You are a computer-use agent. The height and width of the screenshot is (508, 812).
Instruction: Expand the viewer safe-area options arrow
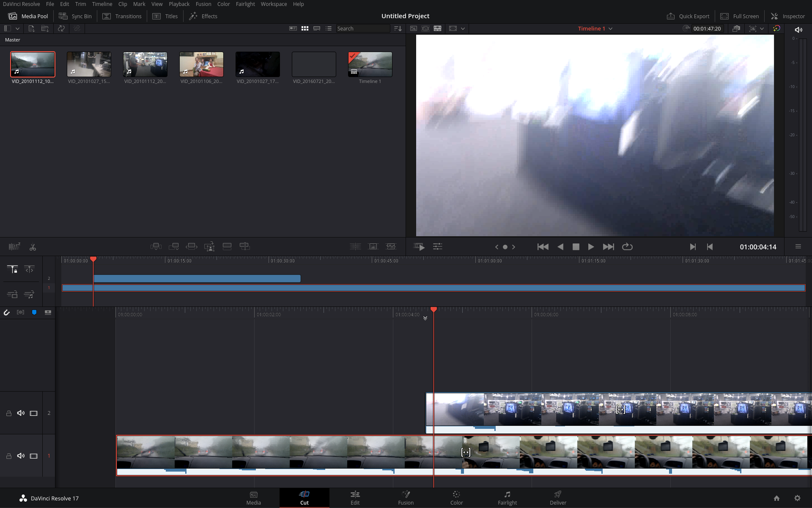[463, 29]
